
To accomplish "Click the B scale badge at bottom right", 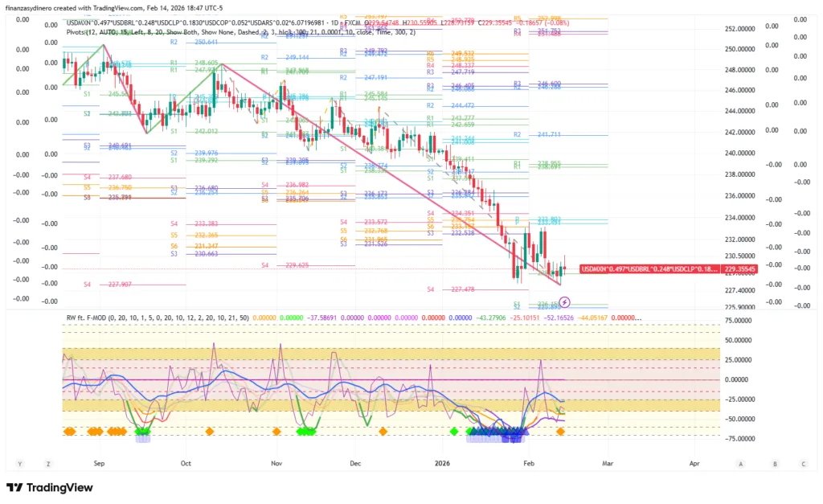I will click(x=775, y=464).
